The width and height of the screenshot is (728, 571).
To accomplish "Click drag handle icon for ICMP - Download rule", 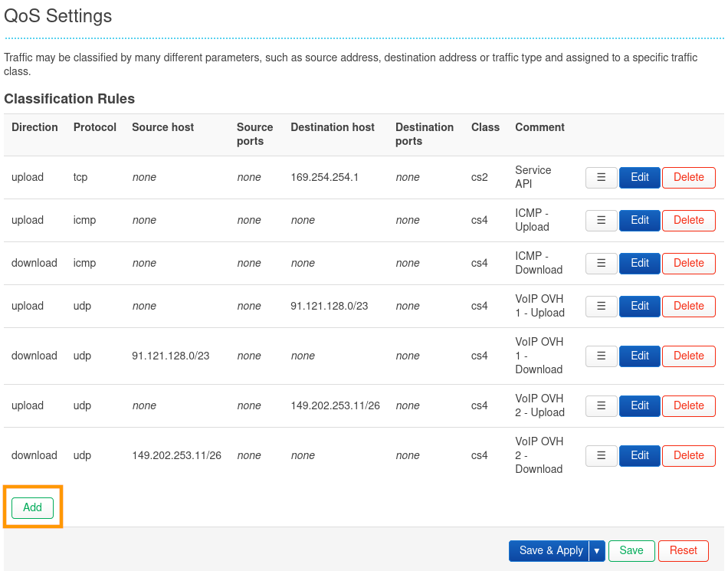I will click(x=602, y=263).
